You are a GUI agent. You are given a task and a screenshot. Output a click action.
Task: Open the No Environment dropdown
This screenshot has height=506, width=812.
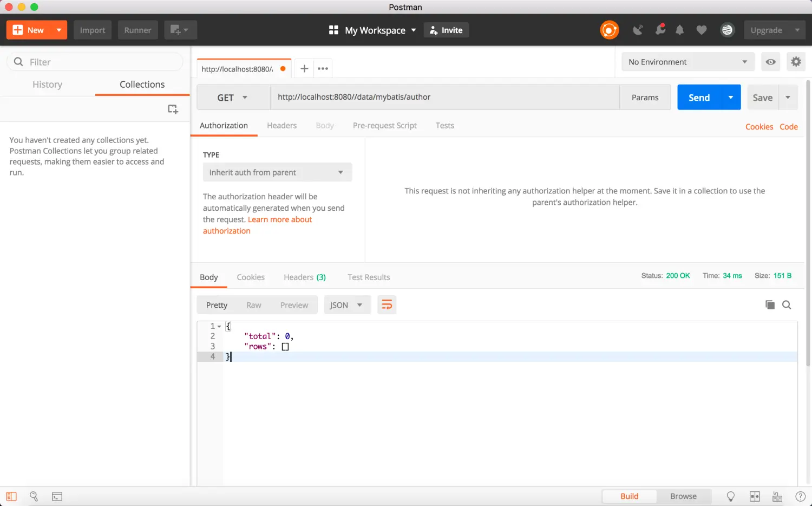point(688,62)
